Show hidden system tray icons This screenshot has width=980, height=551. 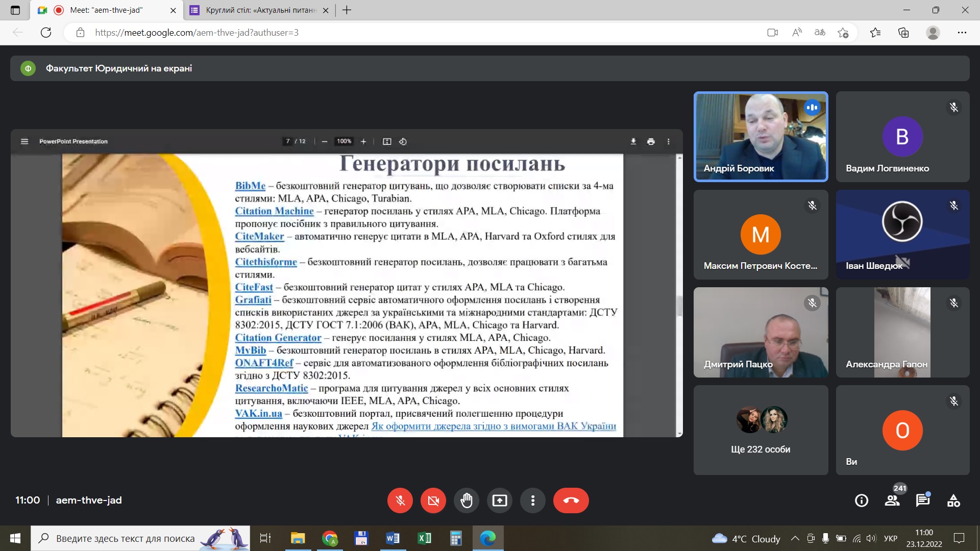coord(795,538)
